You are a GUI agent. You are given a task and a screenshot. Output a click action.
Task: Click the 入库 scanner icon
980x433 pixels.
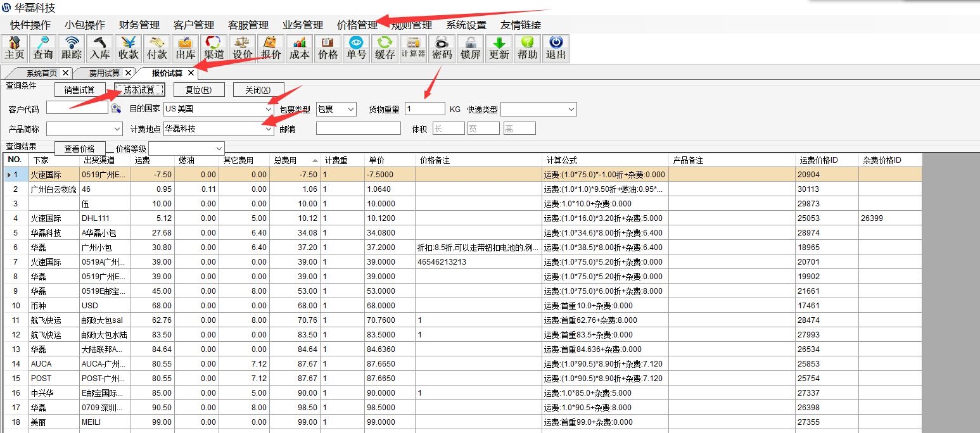coord(100,48)
